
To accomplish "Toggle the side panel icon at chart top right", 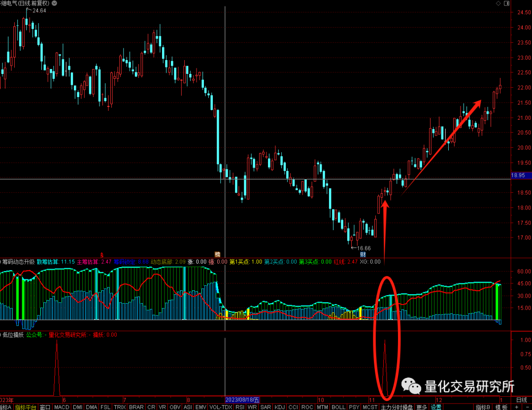I will click(x=506, y=3).
